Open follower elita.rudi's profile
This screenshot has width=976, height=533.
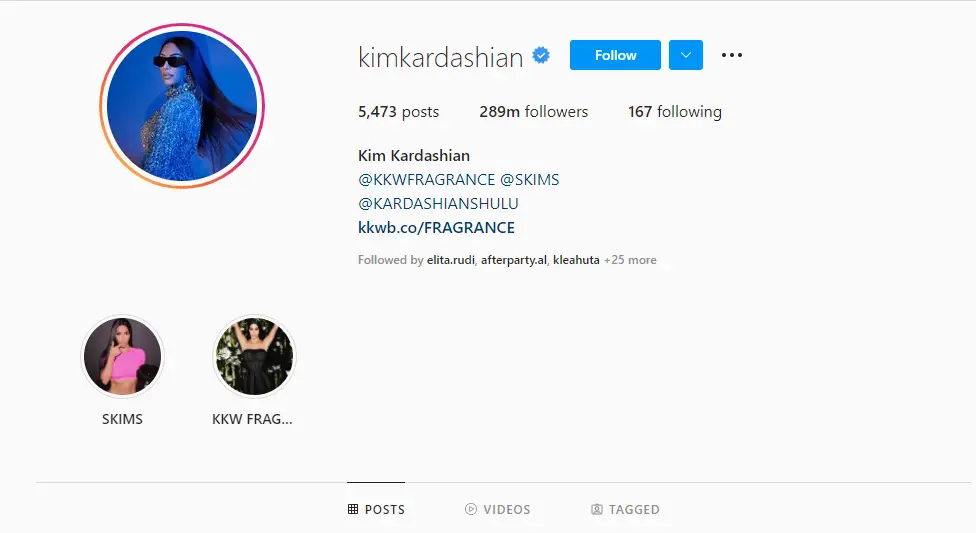pos(451,260)
